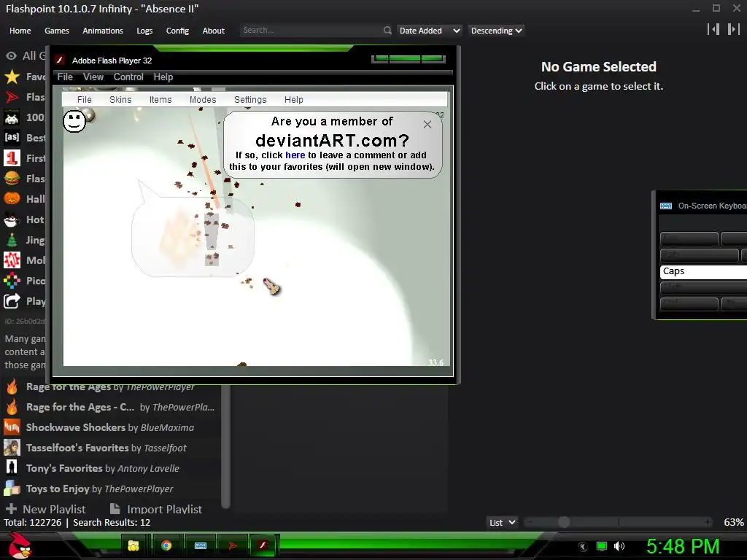Select the Favorites star playlist icon
Screen dimensions: 747x560
click(12, 77)
